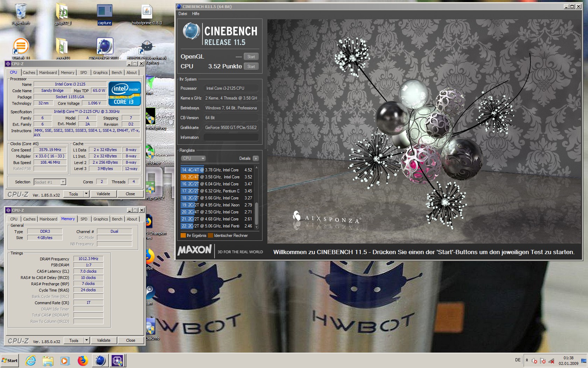Screen dimensions: 588x368
Task: Start the CPU test in Cinebench
Action: 251,67
